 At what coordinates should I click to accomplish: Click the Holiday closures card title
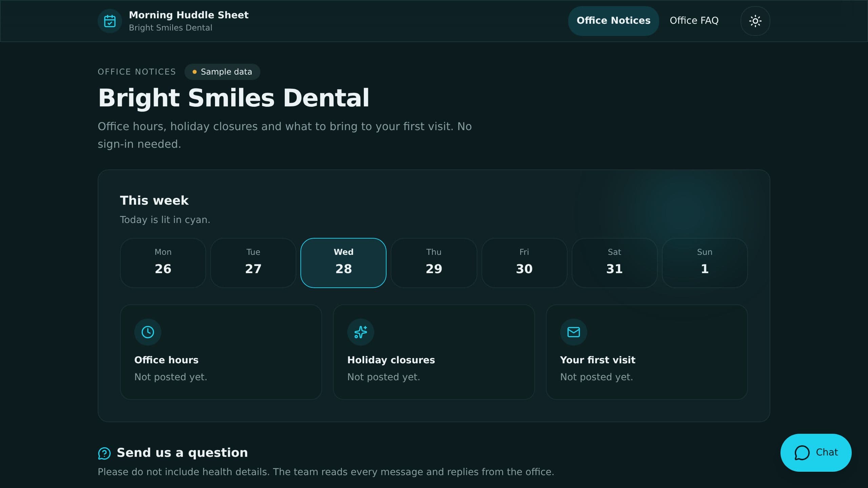point(391,360)
